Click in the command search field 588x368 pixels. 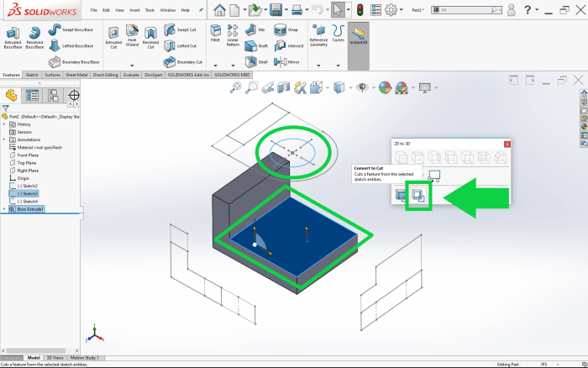465,10
